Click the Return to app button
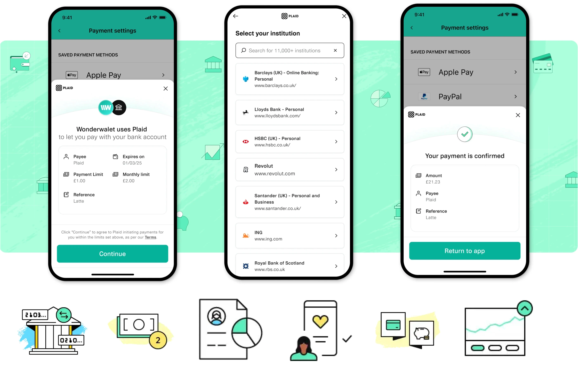Viewport: 578px width, 392px height. (x=465, y=251)
